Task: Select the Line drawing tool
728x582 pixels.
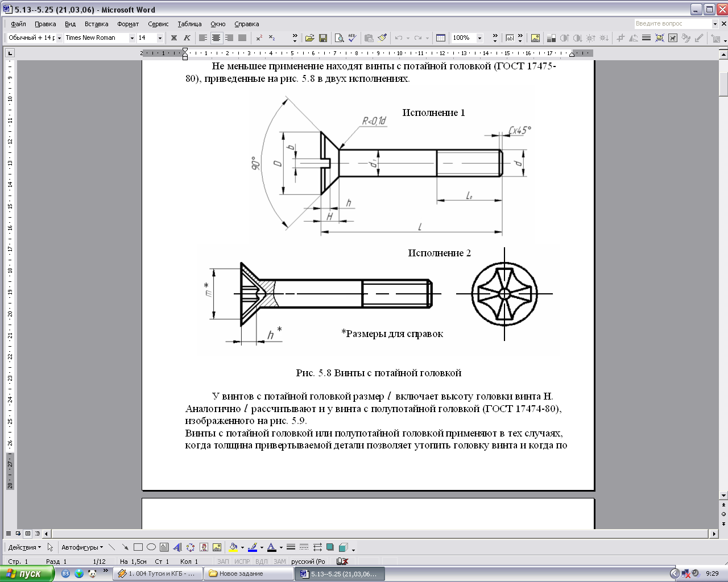Action: (x=111, y=547)
